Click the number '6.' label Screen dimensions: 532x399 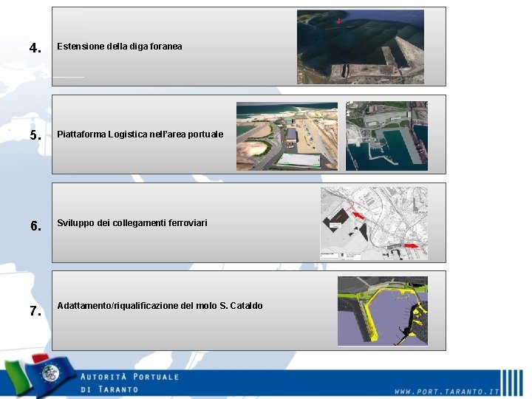tap(36, 226)
